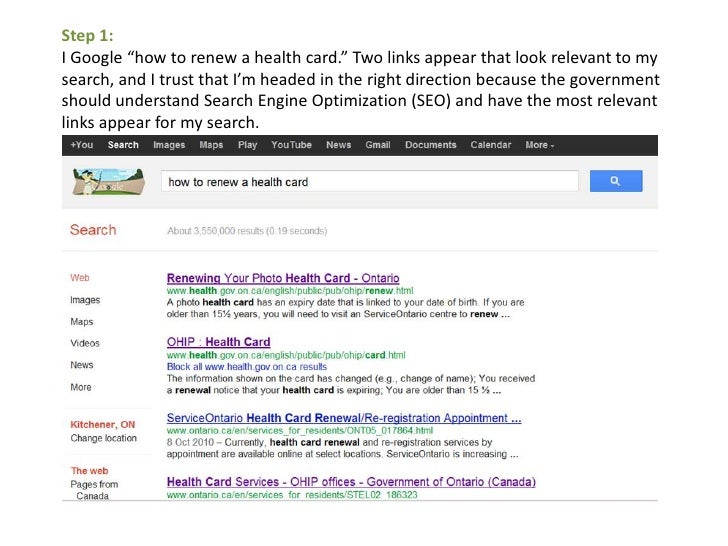728x546 pixels.
Task: Select Search in the top black bar
Action: (x=123, y=145)
